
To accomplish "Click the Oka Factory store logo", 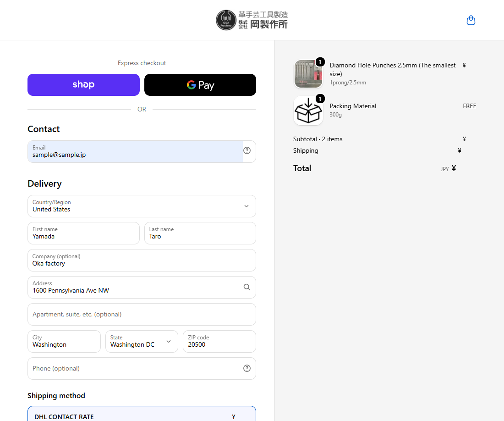I will 252,20.
